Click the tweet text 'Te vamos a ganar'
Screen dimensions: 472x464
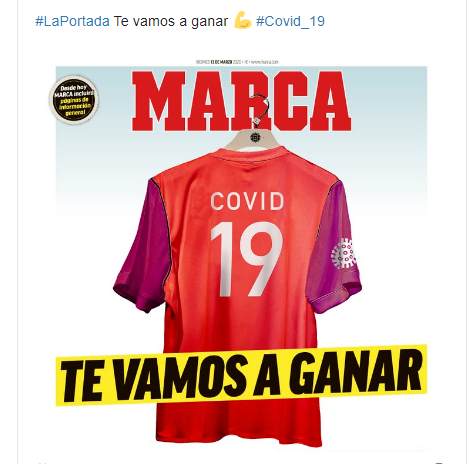click(171, 21)
